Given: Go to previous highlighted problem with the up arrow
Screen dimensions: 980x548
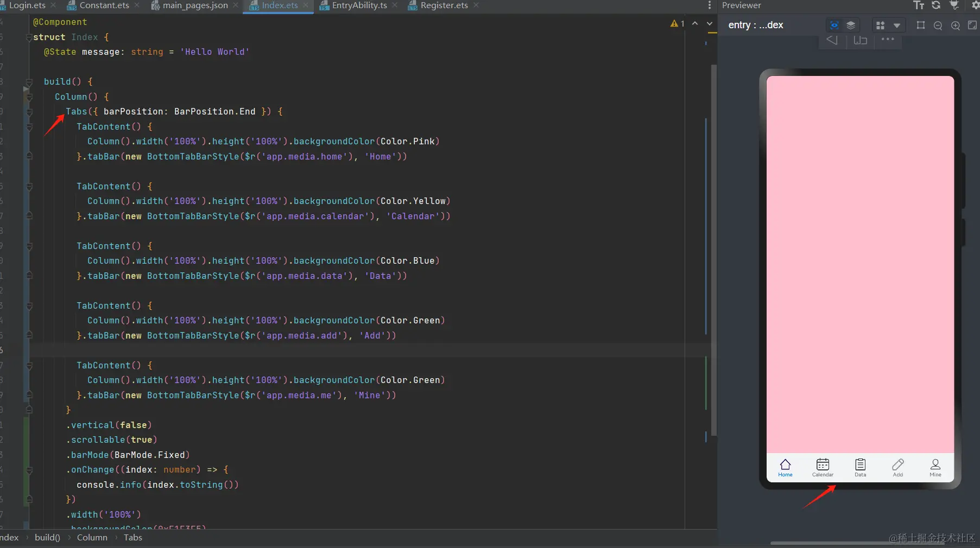Looking at the screenshot, I should pos(695,23).
